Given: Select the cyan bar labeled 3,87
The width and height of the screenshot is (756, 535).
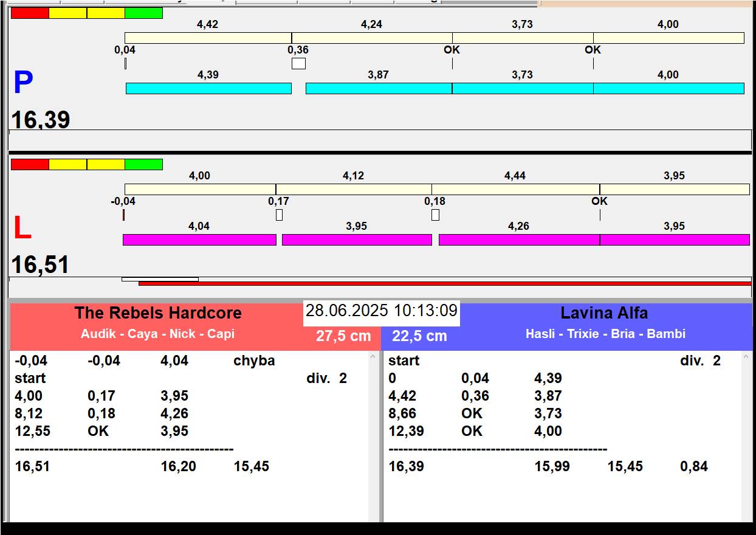Looking at the screenshot, I should (379, 89).
